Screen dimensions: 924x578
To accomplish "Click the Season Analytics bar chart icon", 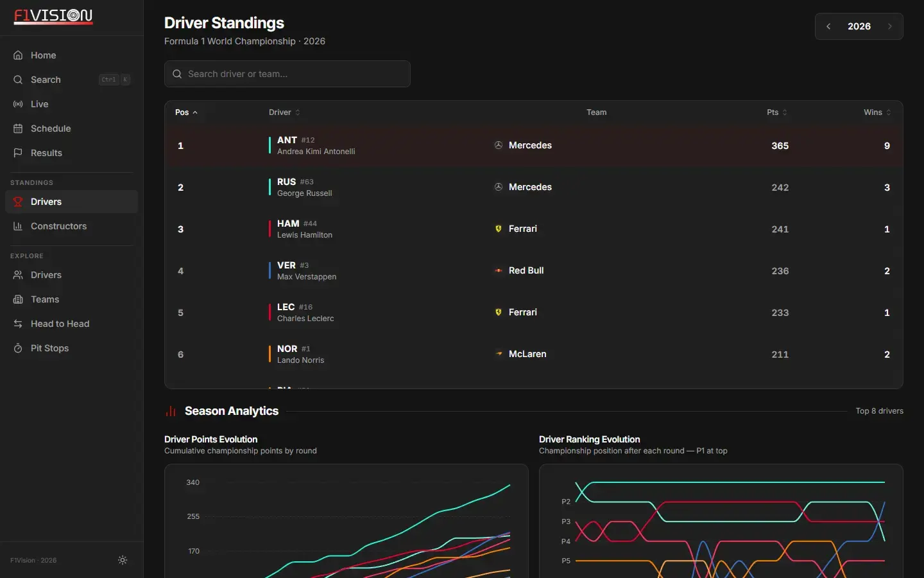I will pyautogui.click(x=171, y=411).
